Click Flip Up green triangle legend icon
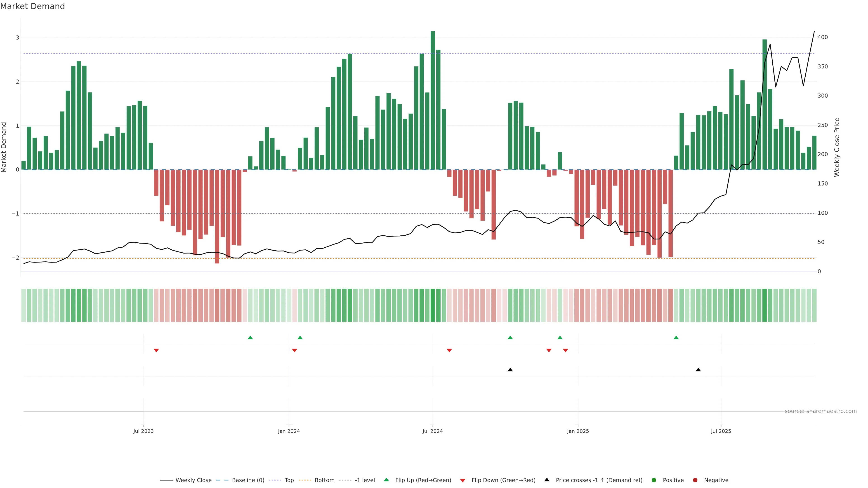Image resolution: width=868 pixels, height=488 pixels. (x=387, y=480)
